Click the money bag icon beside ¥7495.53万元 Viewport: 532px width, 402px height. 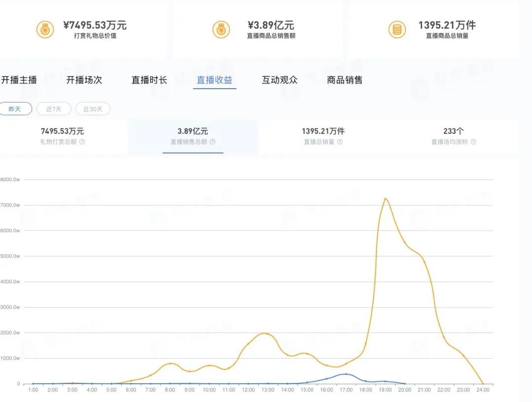(45, 29)
